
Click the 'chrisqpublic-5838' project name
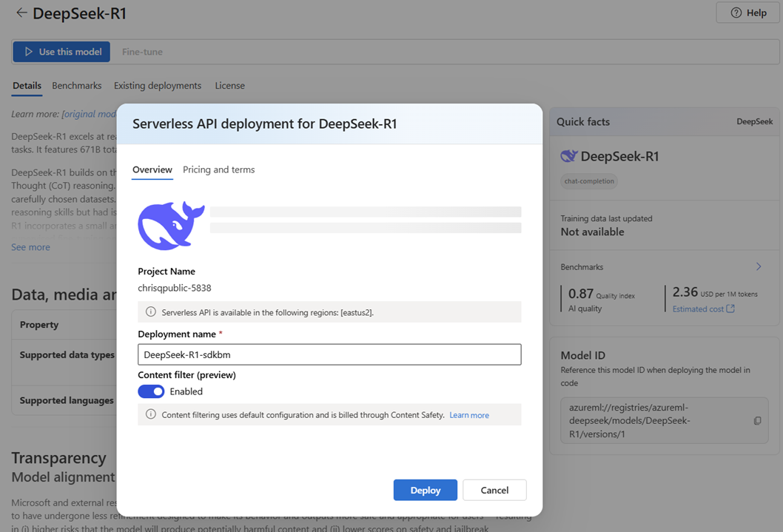click(x=174, y=288)
